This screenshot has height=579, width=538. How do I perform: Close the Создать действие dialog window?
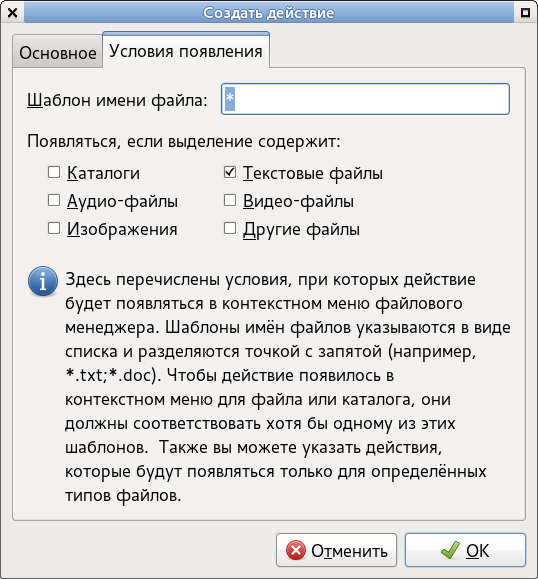point(12,13)
